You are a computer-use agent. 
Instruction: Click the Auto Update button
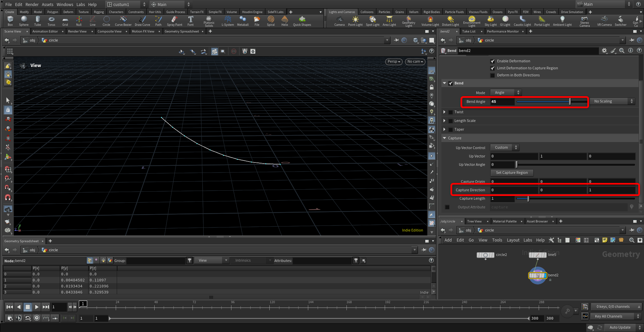coord(620,327)
